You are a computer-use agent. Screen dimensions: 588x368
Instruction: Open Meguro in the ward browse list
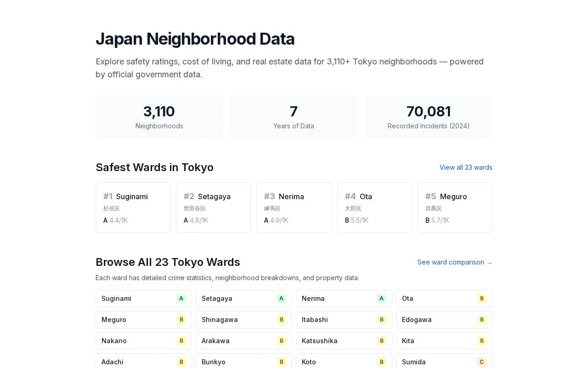tap(144, 320)
